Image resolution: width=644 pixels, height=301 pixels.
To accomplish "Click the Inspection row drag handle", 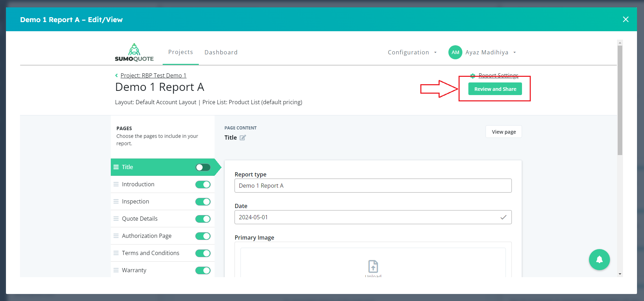I will tap(116, 201).
